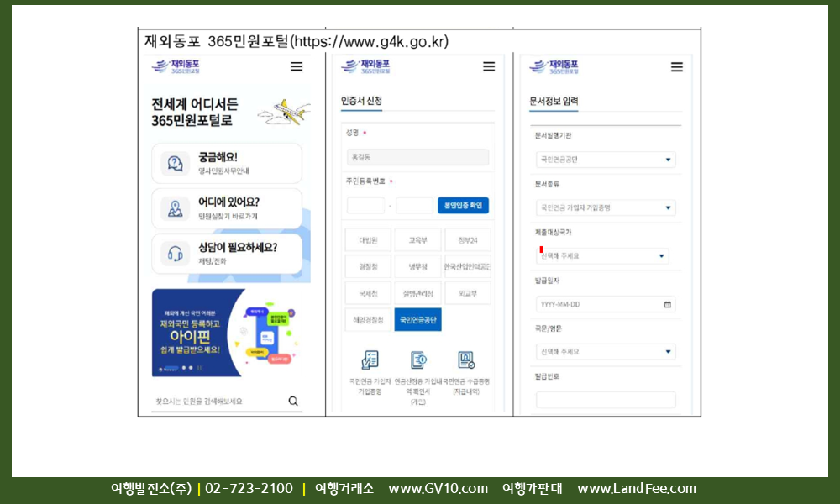Select 국민연금 가입자 가입증명 document icon
The image size is (840, 504).
click(x=369, y=361)
